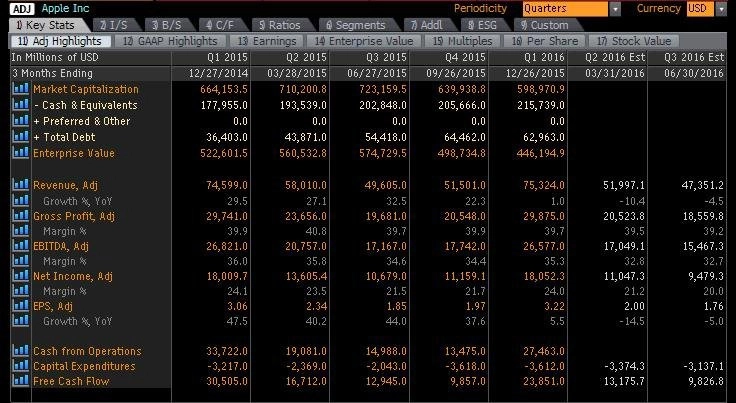736x403 pixels.
Task: Click the Free Cash Flow row label
Action: [x=71, y=381]
